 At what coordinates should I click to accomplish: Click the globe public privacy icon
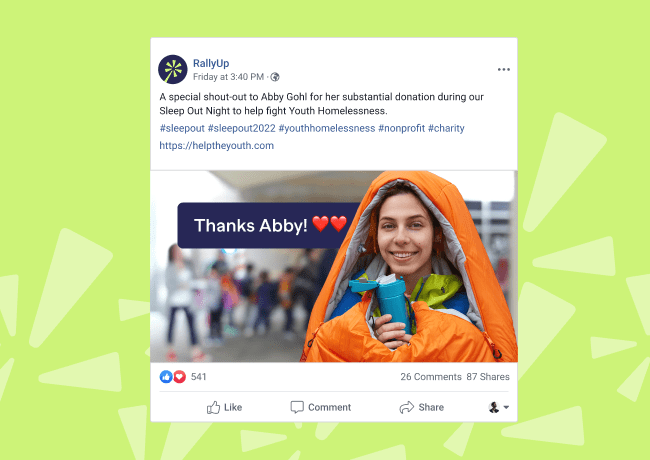click(x=275, y=77)
